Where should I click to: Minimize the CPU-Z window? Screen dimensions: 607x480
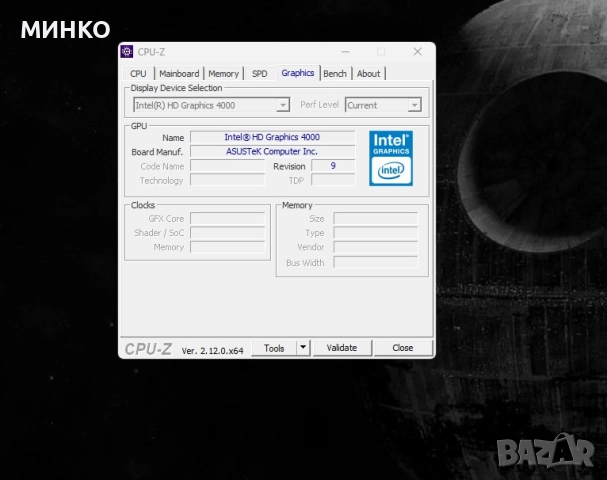345,52
